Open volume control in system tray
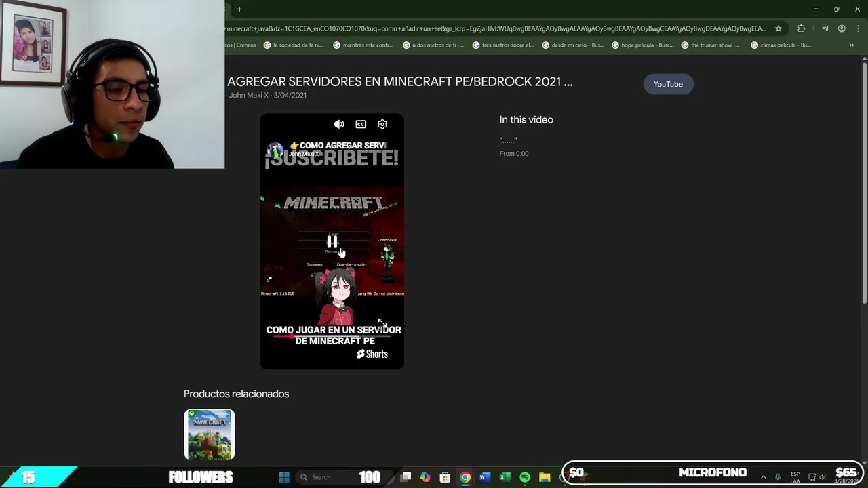The width and height of the screenshot is (868, 488). coord(822,477)
